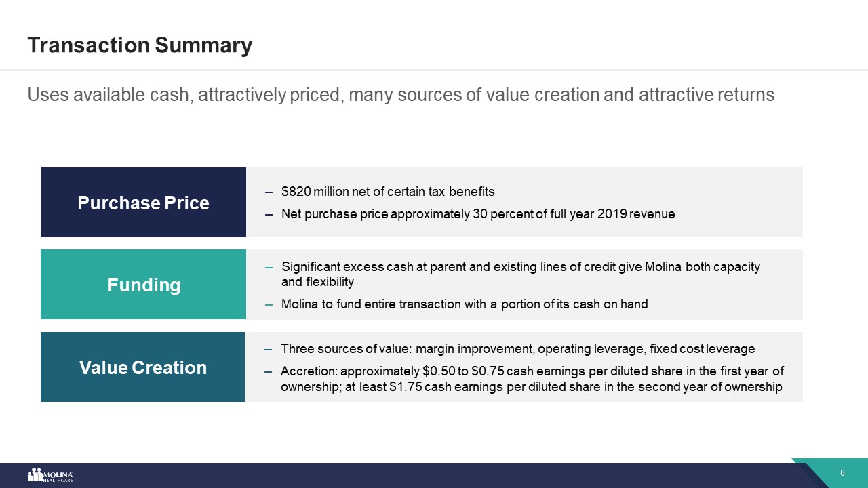This screenshot has height=488, width=868.
Task: Click the gray panel beside Funding
Action: pyautogui.click(x=524, y=285)
